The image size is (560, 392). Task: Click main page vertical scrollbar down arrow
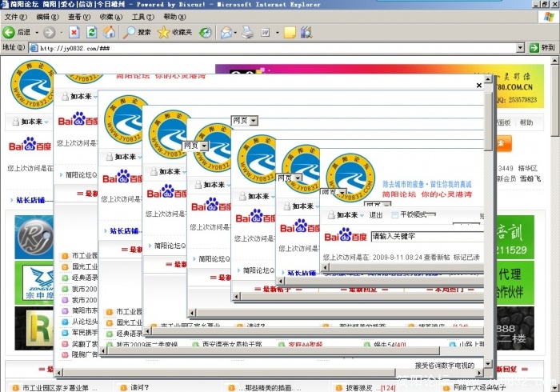(x=555, y=387)
